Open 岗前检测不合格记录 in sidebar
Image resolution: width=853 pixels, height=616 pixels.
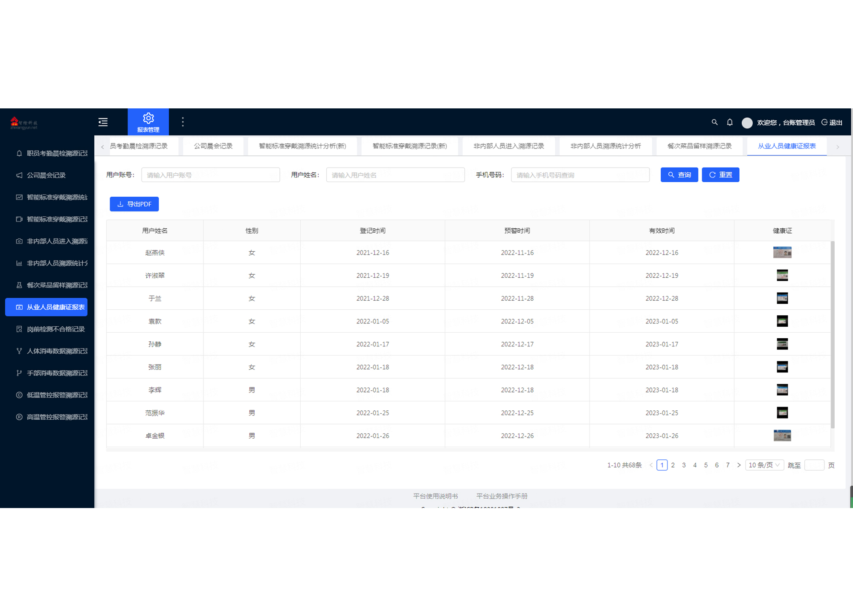[46, 329]
